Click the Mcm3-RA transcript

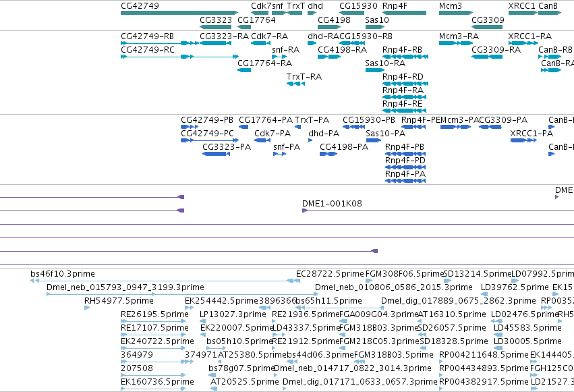point(456,43)
